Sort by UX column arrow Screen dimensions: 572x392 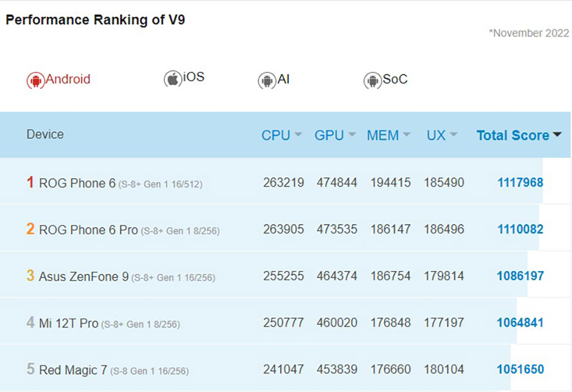click(x=453, y=135)
